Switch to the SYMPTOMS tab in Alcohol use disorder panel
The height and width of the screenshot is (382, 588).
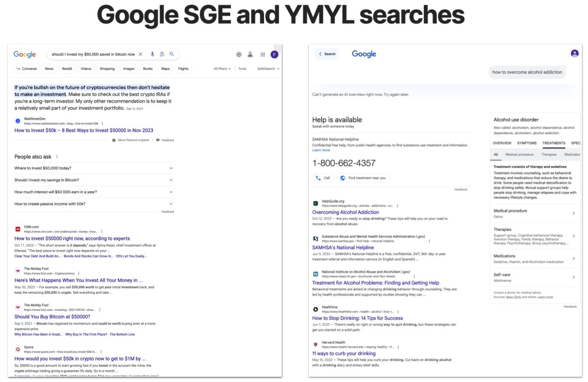[528, 143]
